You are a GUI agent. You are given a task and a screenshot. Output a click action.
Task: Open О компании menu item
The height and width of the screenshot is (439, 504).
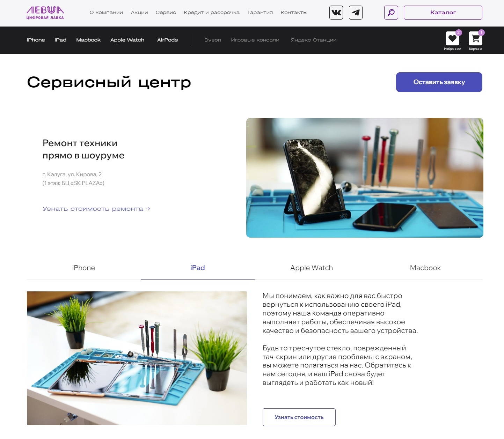[106, 13]
